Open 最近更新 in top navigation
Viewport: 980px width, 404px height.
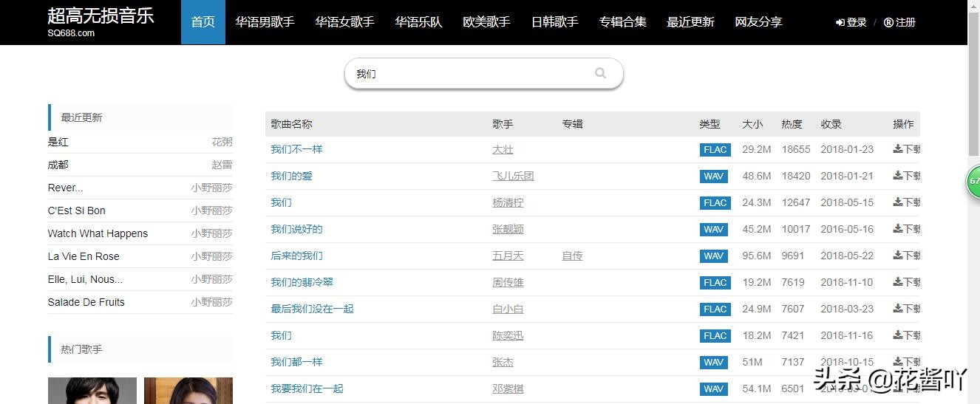pos(691,22)
